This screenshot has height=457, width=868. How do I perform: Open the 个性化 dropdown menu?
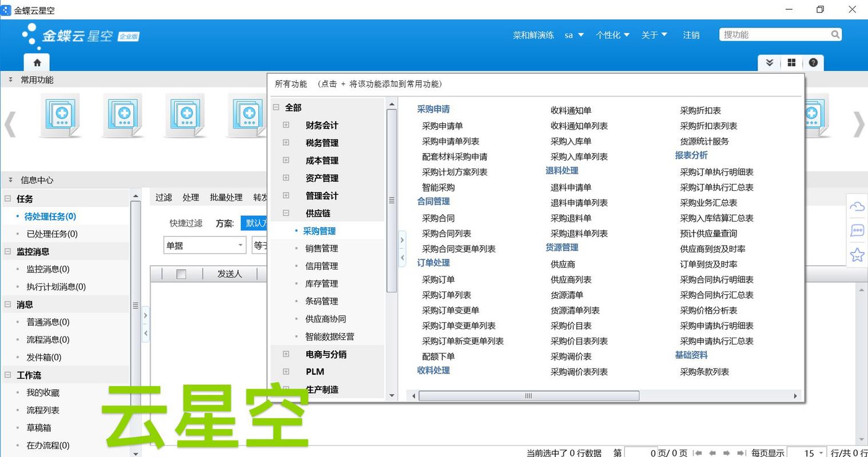(612, 35)
